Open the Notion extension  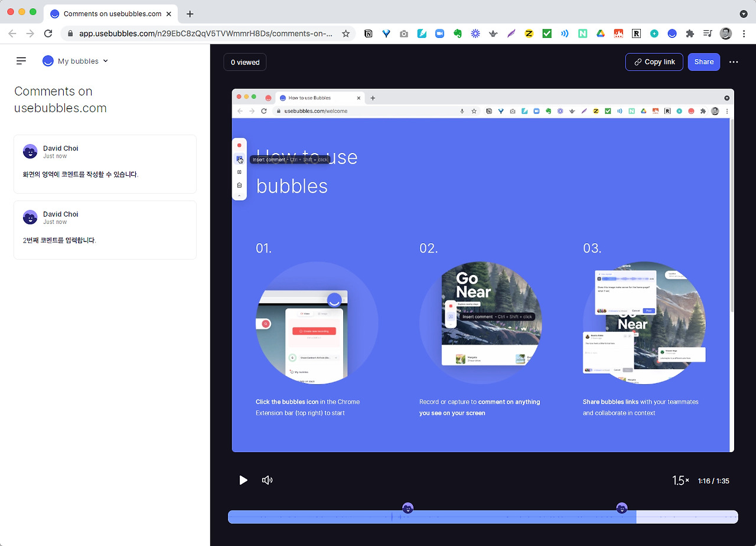(x=369, y=34)
